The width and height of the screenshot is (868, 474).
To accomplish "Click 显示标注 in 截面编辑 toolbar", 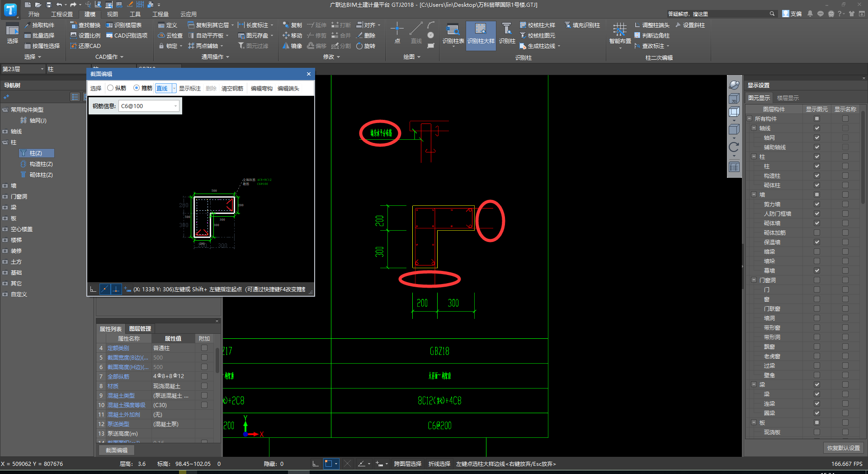I will point(190,89).
